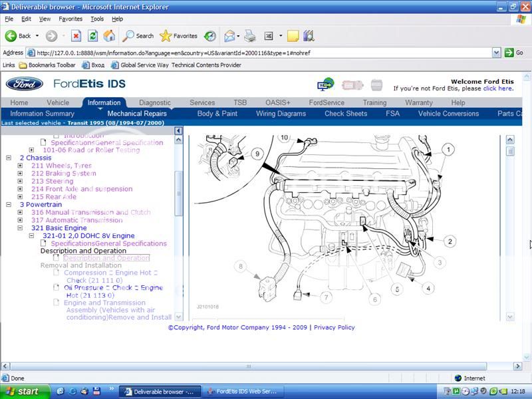532x399 pixels.
Task: Collapse the 2 Chassis tree node
Action: coord(9,158)
